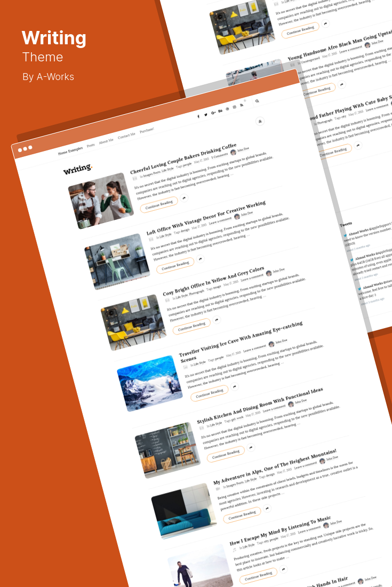Open How I Escape My Mind title

pos(280,531)
